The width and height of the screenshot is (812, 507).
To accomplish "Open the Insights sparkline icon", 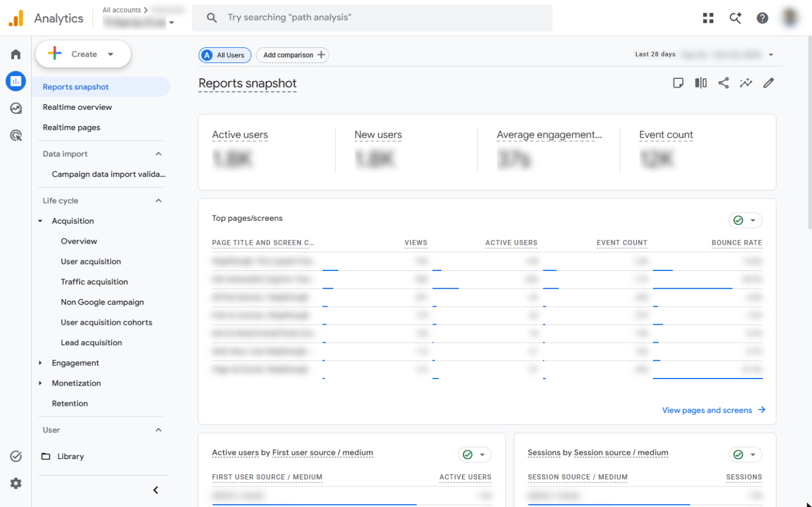I will tap(745, 83).
